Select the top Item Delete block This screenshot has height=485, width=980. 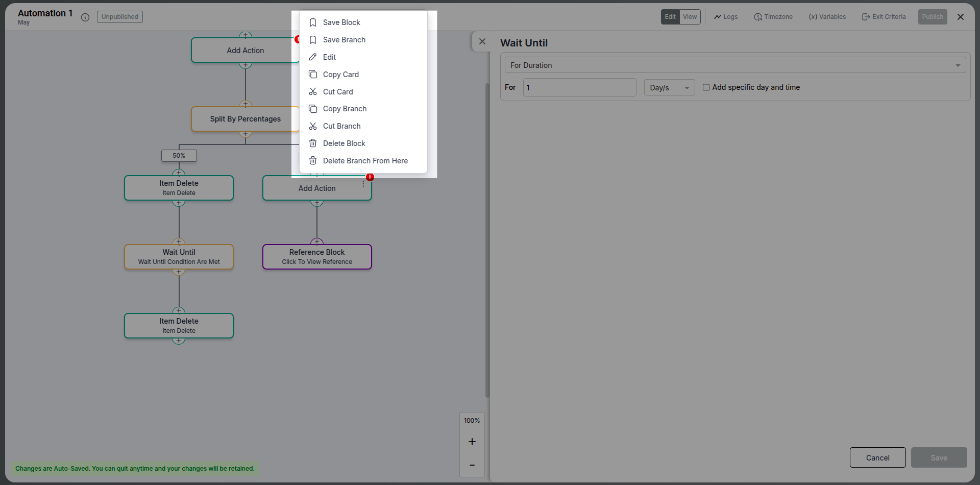point(179,188)
